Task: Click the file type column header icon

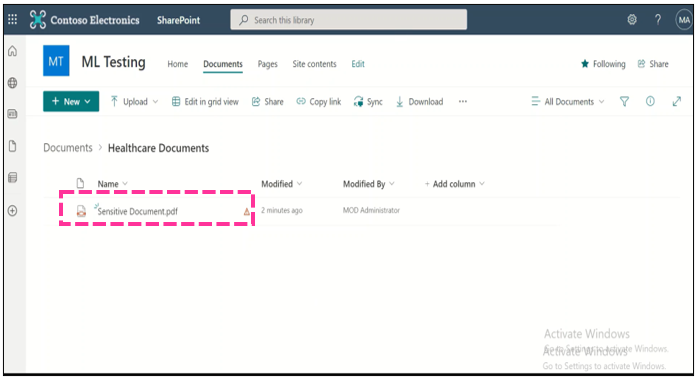Action: click(80, 183)
